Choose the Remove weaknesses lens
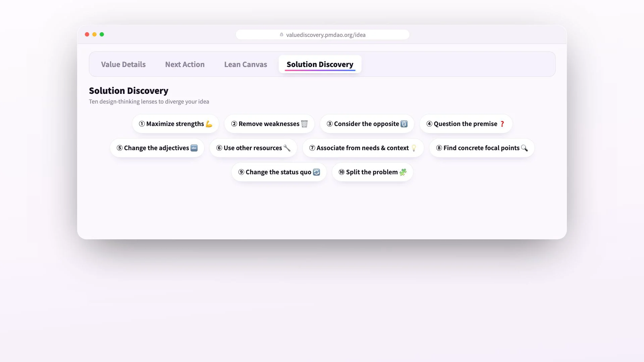 (x=269, y=124)
